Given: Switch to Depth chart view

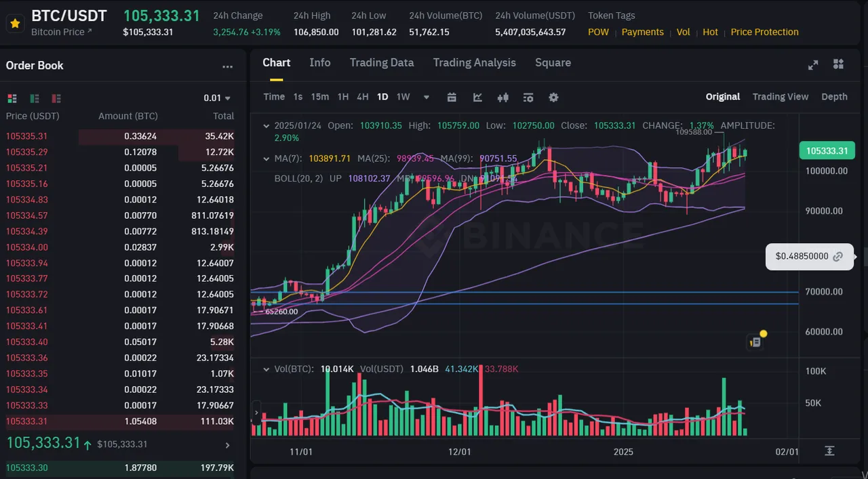Looking at the screenshot, I should click(x=834, y=97).
